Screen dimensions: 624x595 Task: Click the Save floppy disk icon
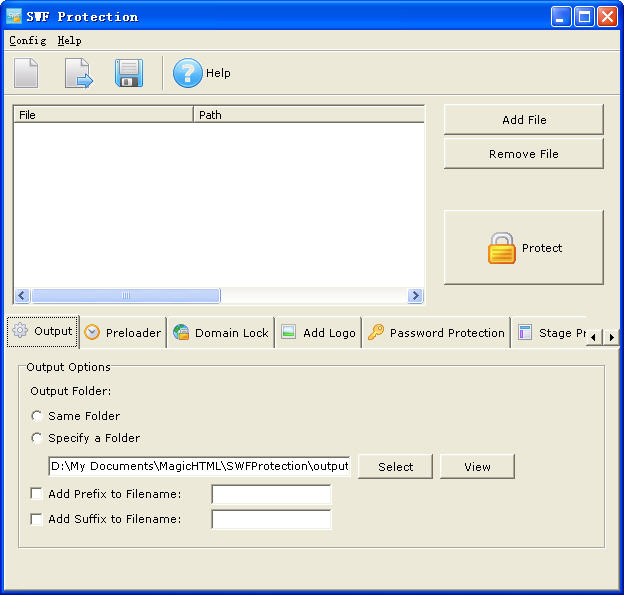tap(129, 73)
